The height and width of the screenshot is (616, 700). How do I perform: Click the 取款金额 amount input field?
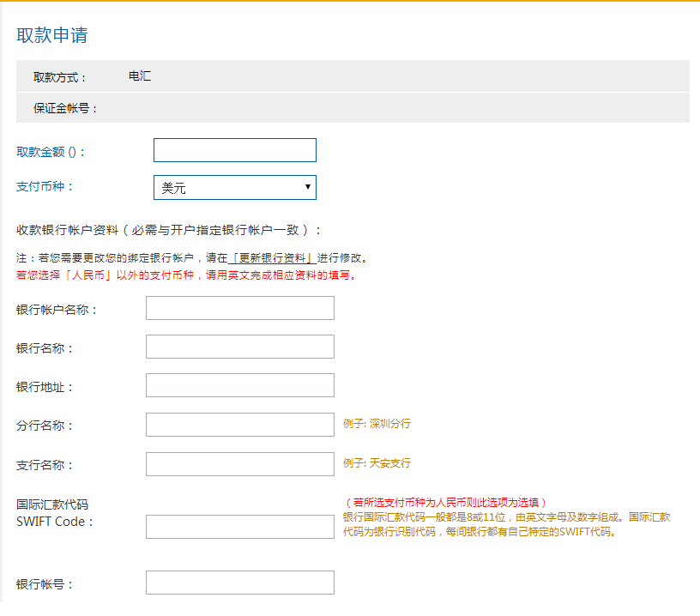(234, 150)
